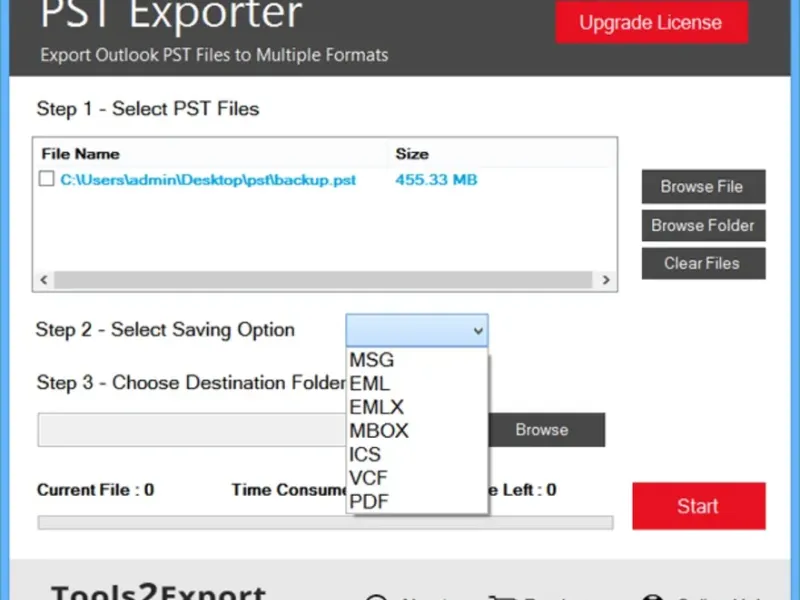This screenshot has width=800, height=600.
Task: Click the Size column header
Action: [x=412, y=154]
